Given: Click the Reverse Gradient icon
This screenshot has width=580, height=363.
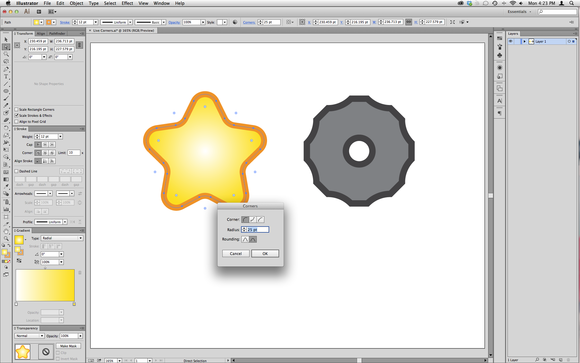Looking at the screenshot, I should [x=19, y=261].
